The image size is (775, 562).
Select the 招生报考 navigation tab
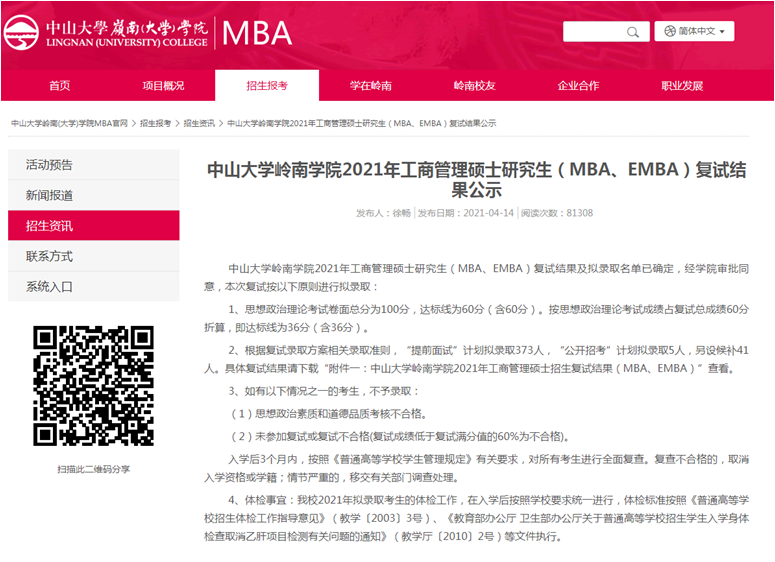pyautogui.click(x=267, y=86)
